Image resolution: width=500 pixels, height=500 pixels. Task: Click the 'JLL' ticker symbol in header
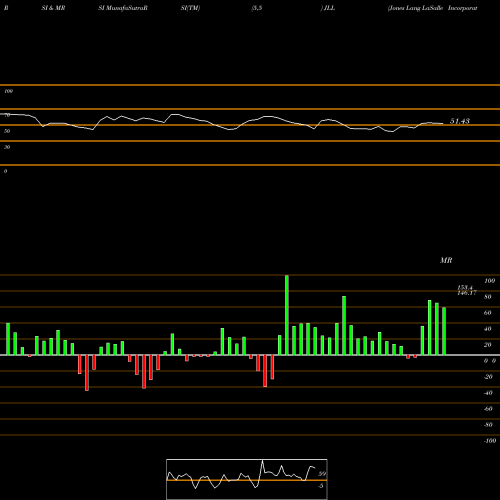tap(329, 8)
